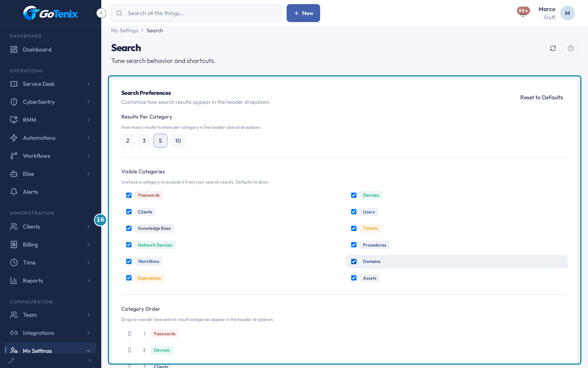The width and height of the screenshot is (588, 368).
Task: Open the Dashboard menu item
Action: [51, 49]
